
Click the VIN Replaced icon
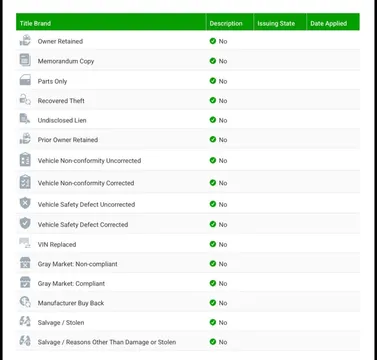25,243
